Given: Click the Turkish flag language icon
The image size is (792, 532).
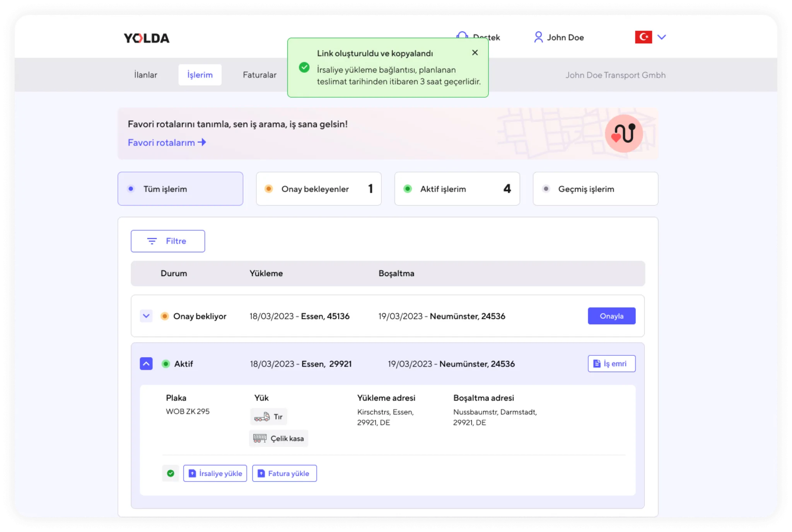Looking at the screenshot, I should click(x=643, y=37).
